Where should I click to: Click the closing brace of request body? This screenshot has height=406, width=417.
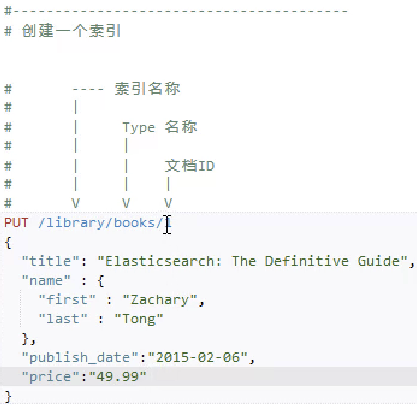click(8, 397)
